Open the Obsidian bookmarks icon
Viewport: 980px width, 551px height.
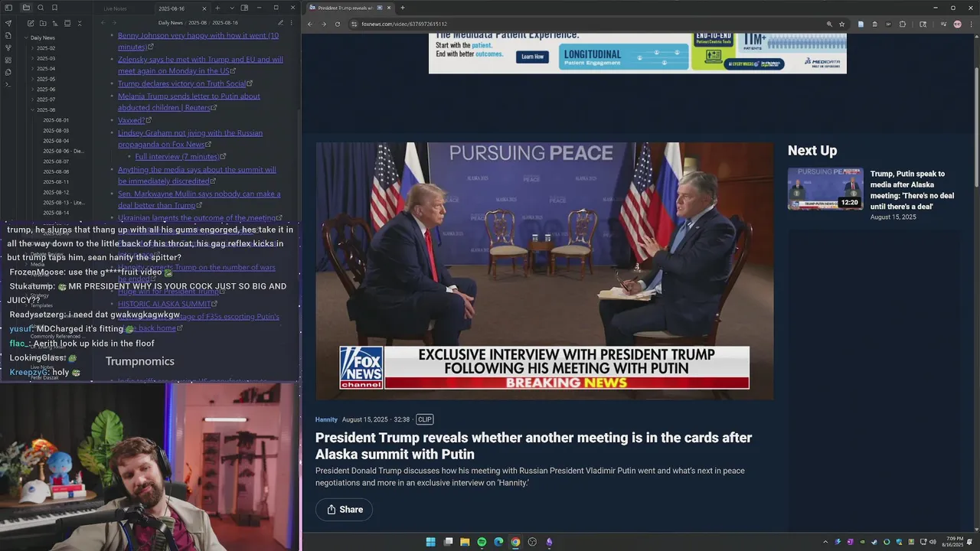pos(54,8)
